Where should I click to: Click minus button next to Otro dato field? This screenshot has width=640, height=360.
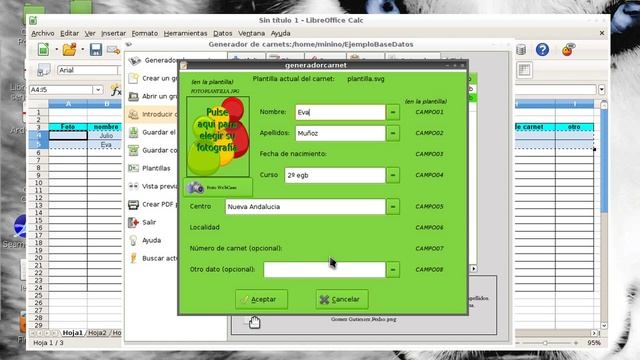point(393,270)
